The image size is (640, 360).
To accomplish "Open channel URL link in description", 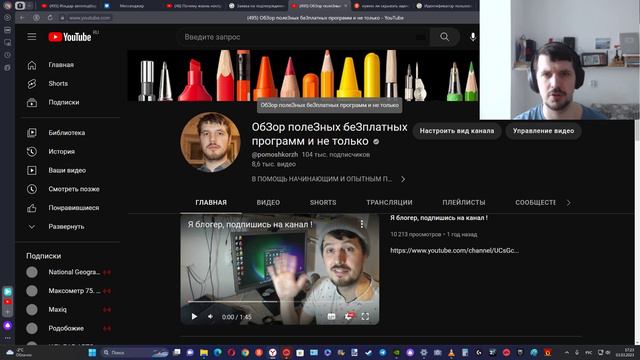I will (454, 251).
